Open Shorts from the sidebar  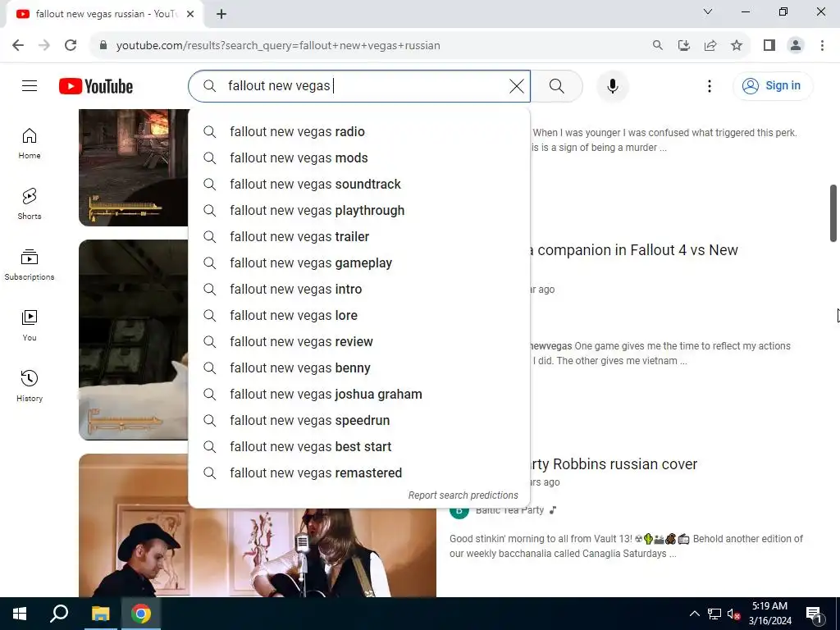tap(30, 204)
